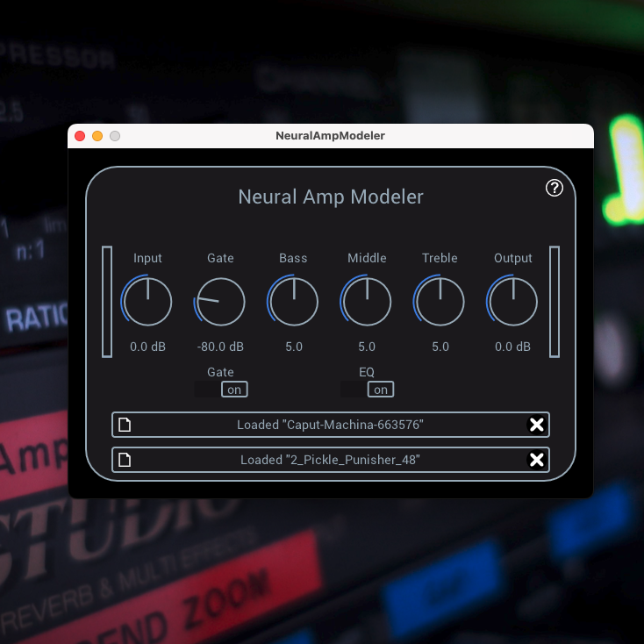Click the right output level meter
644x644 pixels.
pos(555,302)
